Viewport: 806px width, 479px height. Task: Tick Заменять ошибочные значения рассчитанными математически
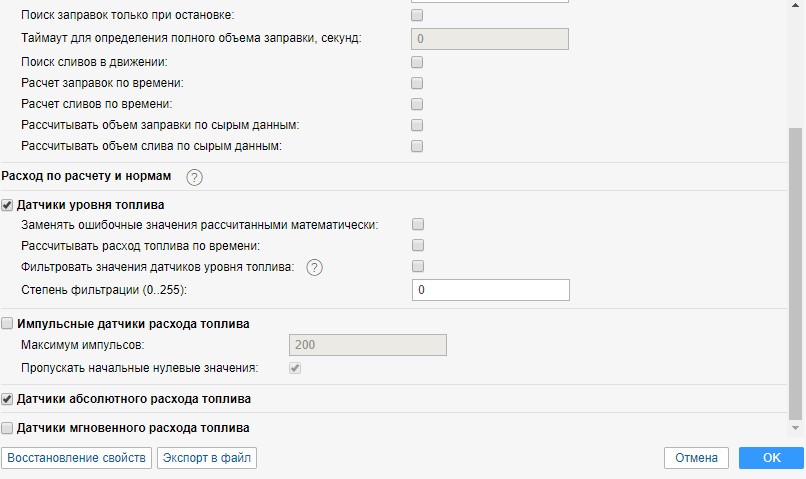417,225
